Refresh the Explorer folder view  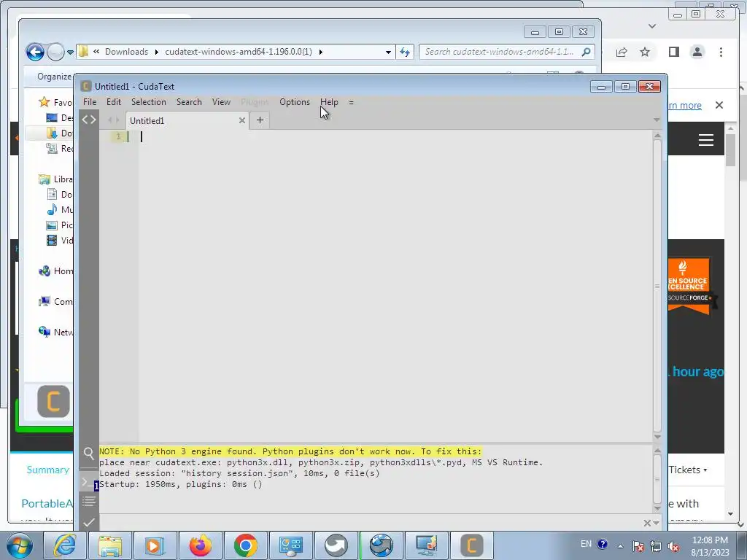click(x=405, y=52)
